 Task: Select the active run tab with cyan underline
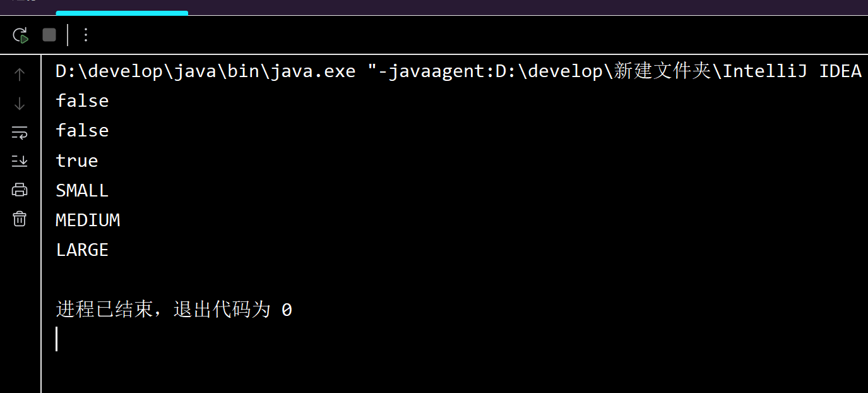pos(122,7)
